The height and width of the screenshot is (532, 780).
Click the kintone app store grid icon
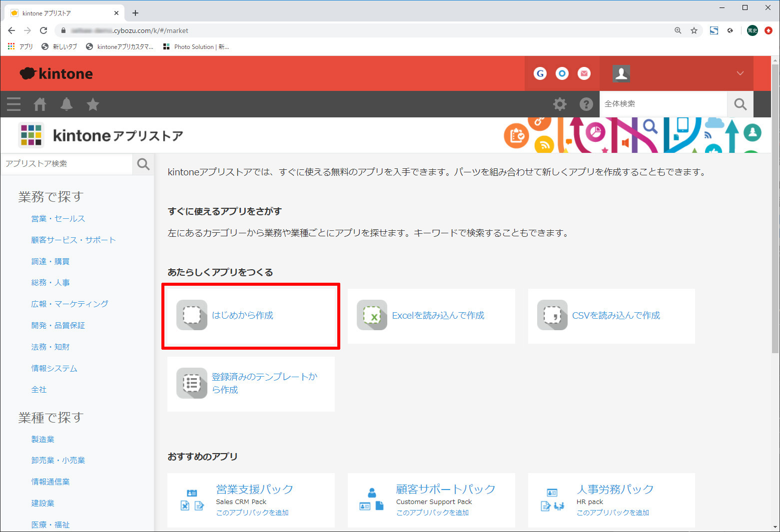[31, 135]
